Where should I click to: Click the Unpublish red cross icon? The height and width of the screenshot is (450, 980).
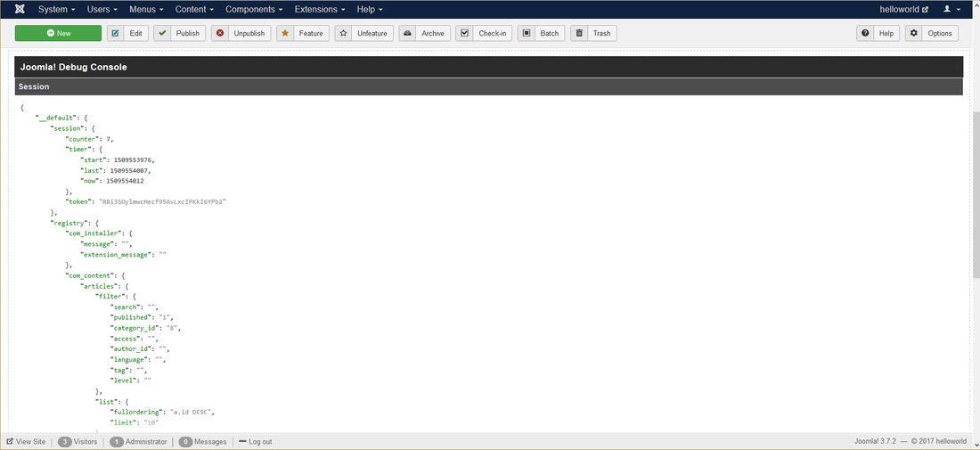pos(220,33)
